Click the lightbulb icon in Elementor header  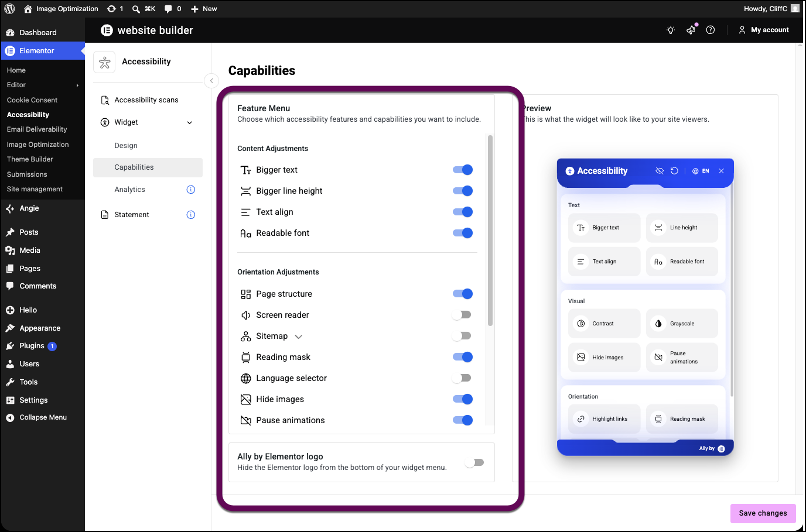tap(671, 30)
